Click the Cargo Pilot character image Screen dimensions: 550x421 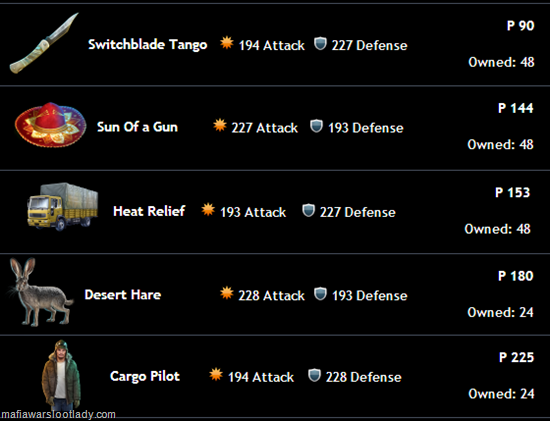point(61,375)
